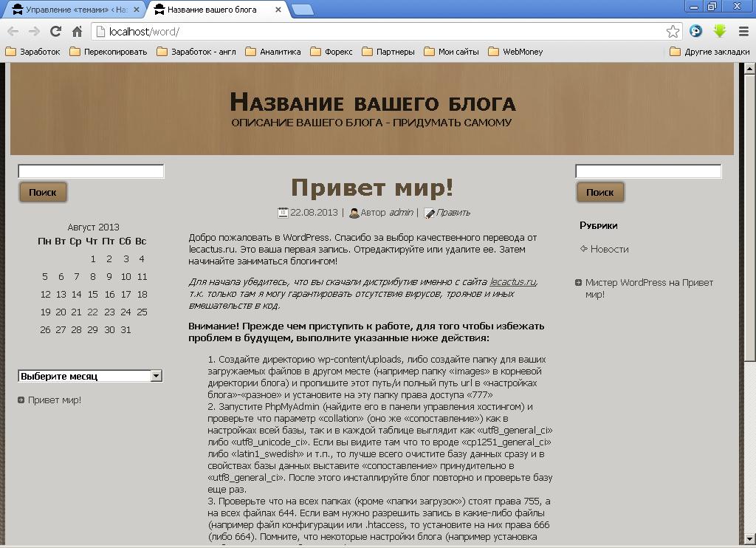This screenshot has height=548, width=756.
Task: Open the Chrome menu hamburger icon
Action: (x=743, y=31)
